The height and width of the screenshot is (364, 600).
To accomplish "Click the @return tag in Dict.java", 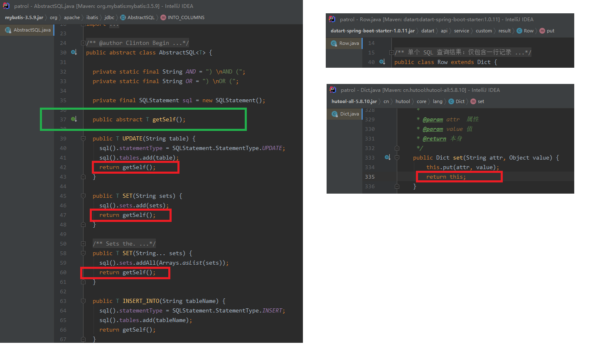I will point(434,138).
